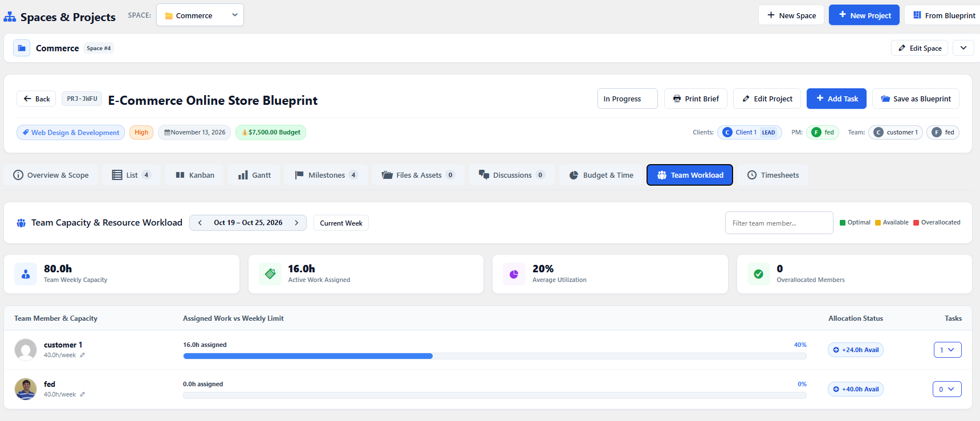Click the Edit Project button
Image resolution: width=980 pixels, height=421 pixels.
(767, 99)
